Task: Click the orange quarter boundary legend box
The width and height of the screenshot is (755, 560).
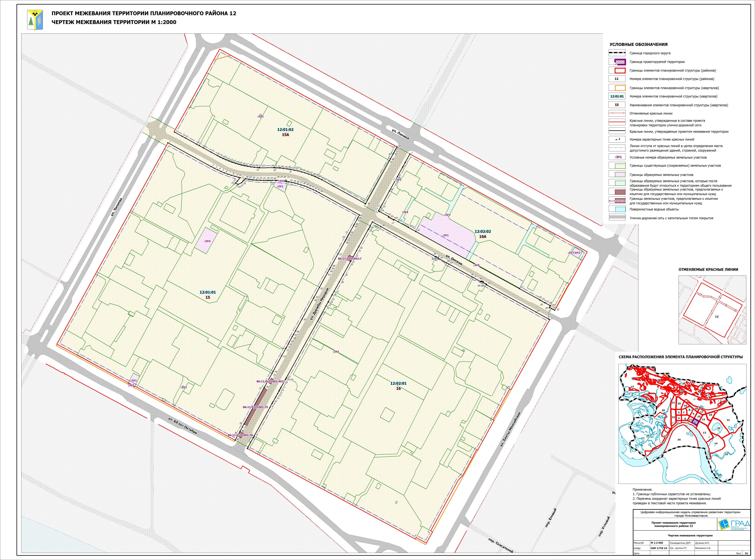Action: click(620, 88)
